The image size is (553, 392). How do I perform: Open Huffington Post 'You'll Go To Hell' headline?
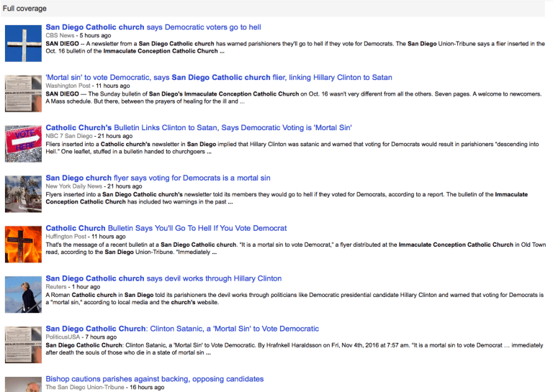click(x=166, y=228)
